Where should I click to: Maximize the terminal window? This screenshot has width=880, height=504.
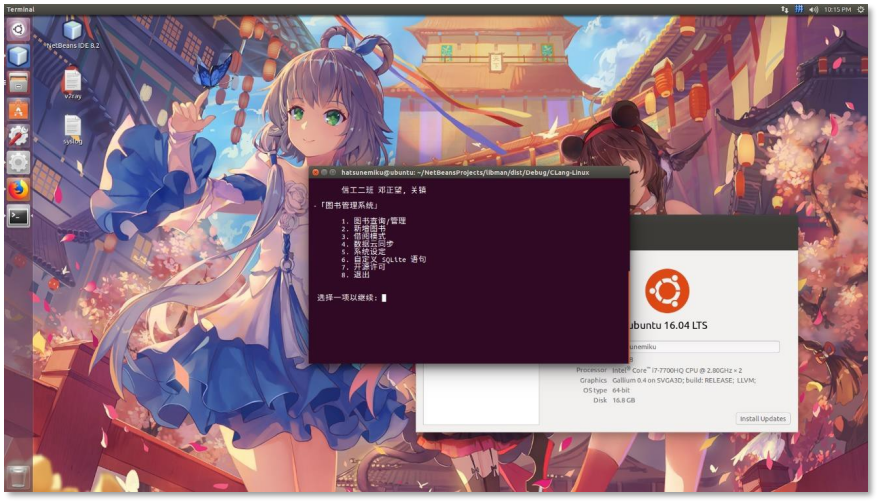tap(332, 172)
